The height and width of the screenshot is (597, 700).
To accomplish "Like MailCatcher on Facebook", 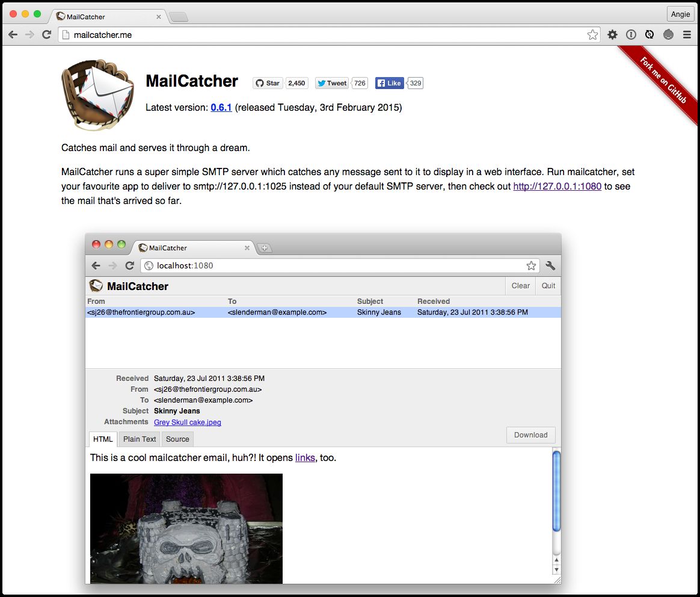I will [389, 83].
